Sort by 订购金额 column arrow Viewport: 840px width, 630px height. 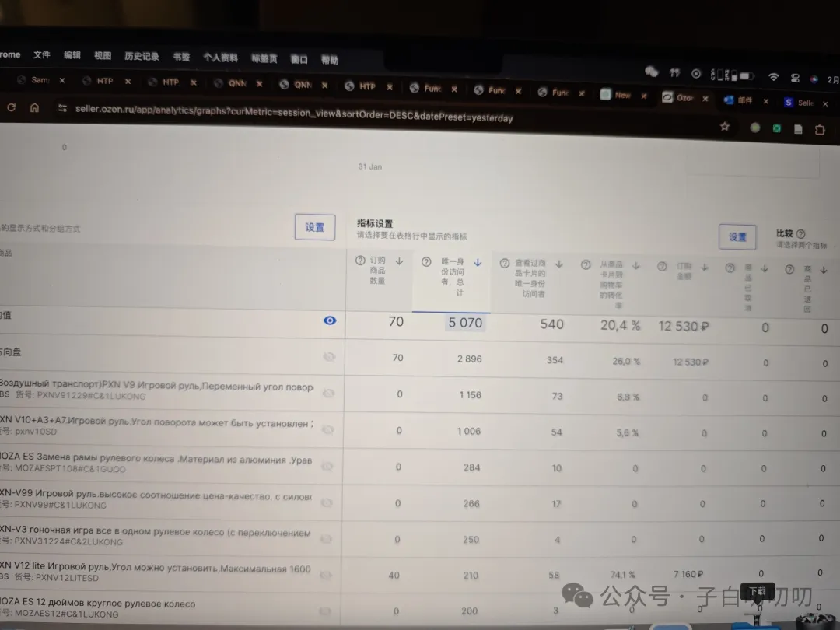coord(705,267)
